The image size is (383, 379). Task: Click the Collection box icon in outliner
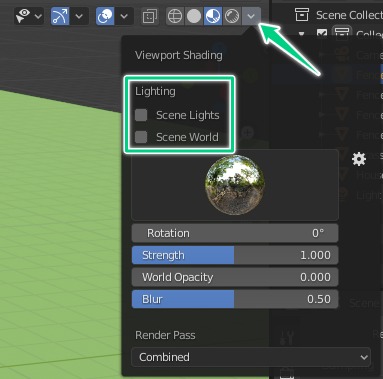click(x=342, y=33)
